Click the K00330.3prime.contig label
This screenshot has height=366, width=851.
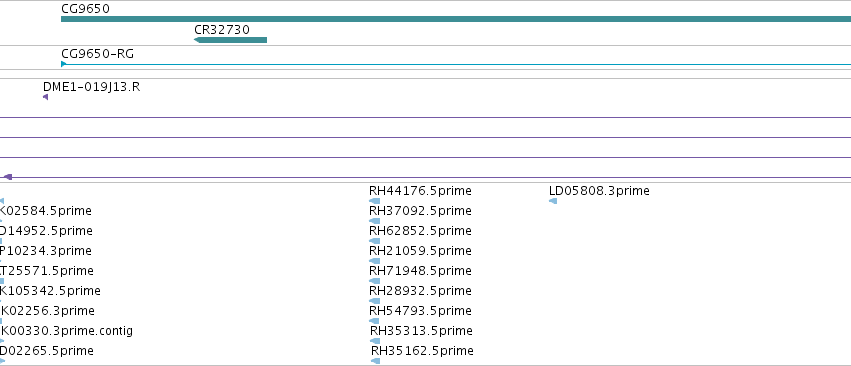(x=67, y=331)
